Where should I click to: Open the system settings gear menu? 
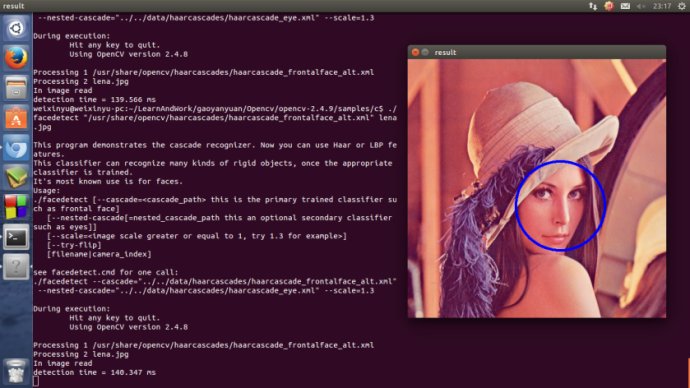coord(682,6)
